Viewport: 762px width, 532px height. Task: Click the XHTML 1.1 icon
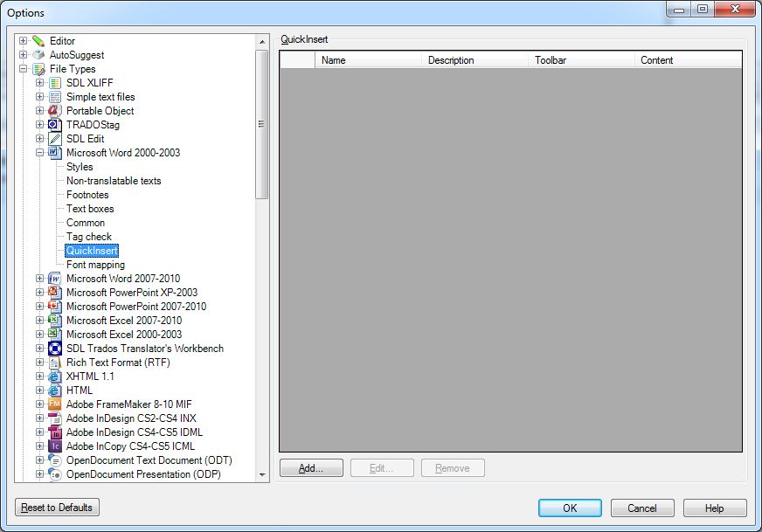(55, 377)
